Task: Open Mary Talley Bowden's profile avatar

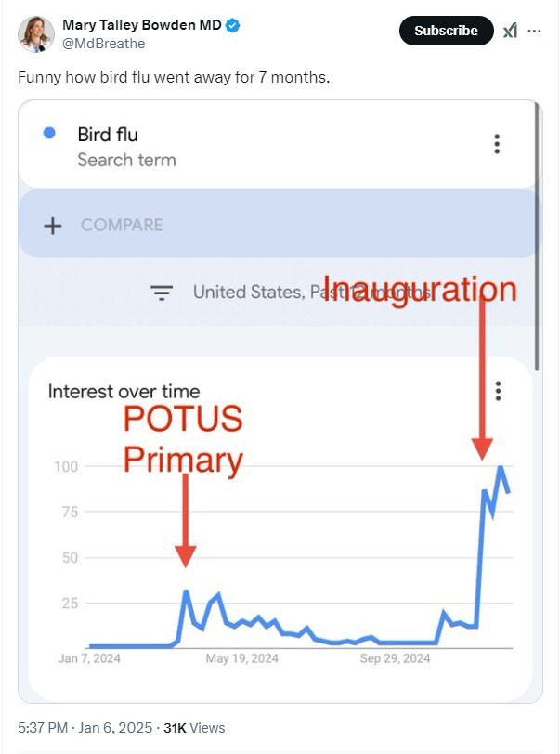Action: pos(35,33)
